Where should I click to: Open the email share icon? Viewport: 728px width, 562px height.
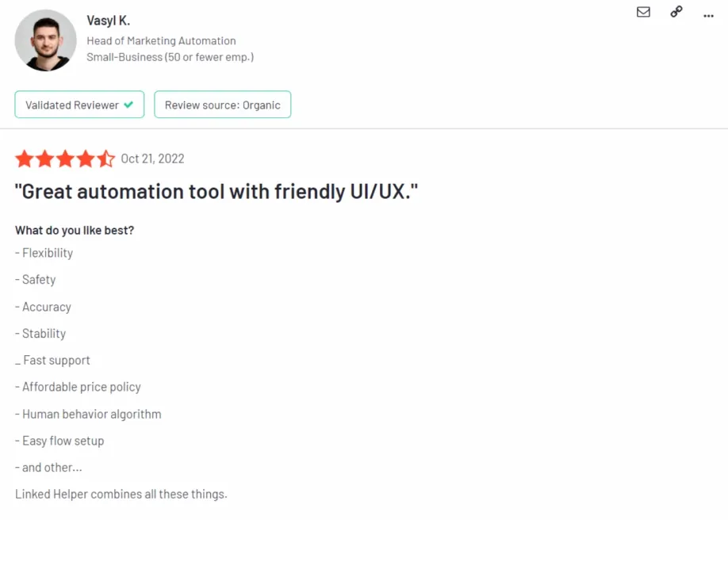(643, 12)
